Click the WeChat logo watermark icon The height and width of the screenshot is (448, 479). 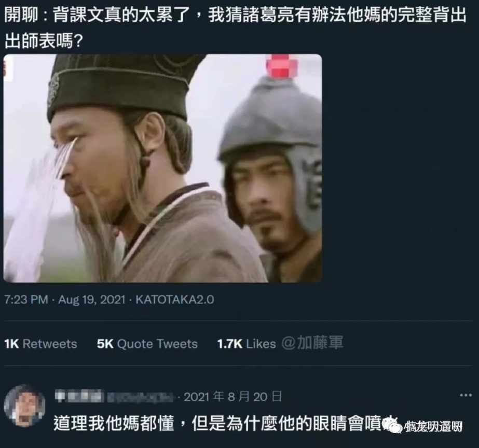point(392,425)
